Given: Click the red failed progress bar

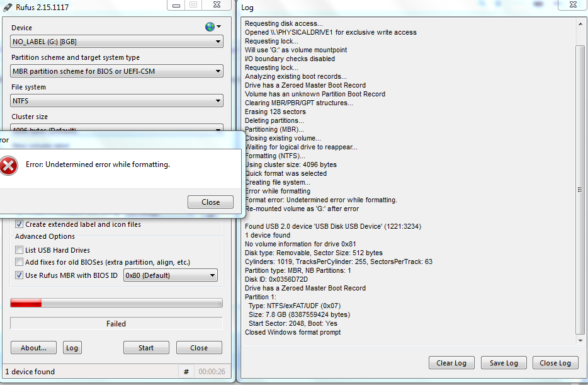Looking at the screenshot, I should point(116,303).
